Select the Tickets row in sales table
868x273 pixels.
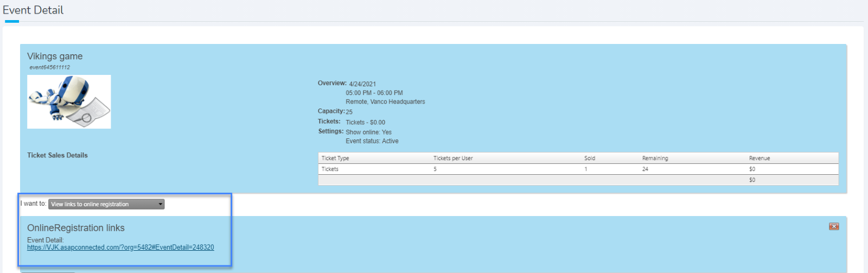330,169
